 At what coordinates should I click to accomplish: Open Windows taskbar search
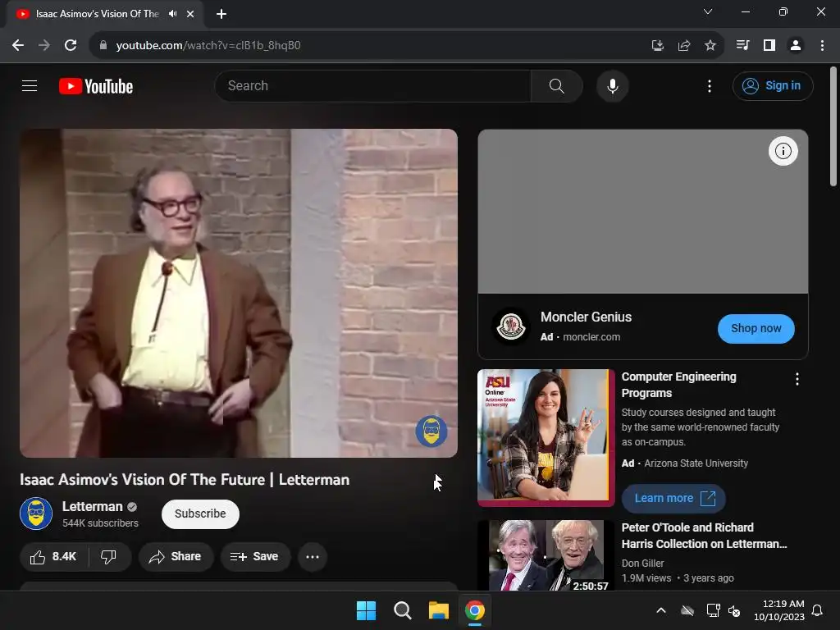pyautogui.click(x=402, y=610)
